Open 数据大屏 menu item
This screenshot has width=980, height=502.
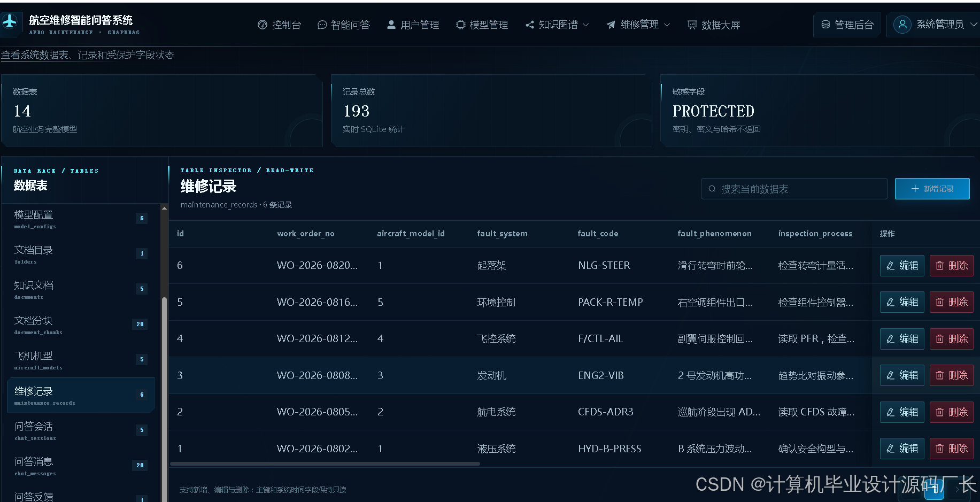tap(714, 25)
